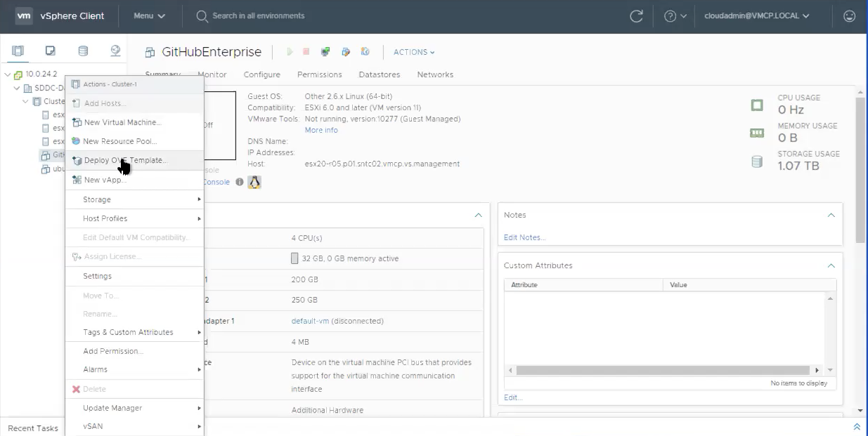Open the cloudadmin@VMCP.LOCAL user dropdown
The image size is (868, 436).
click(x=757, y=15)
